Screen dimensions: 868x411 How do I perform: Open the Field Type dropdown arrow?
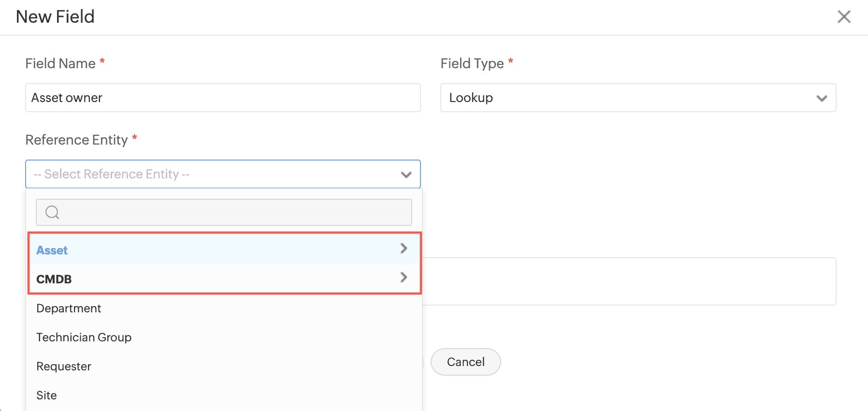tap(822, 98)
